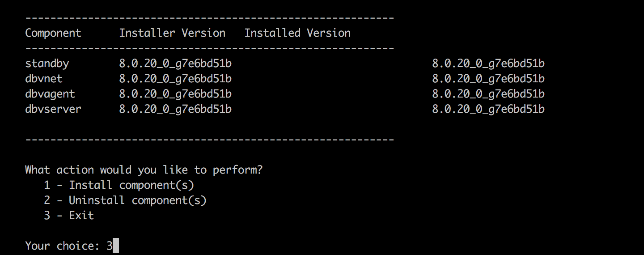The image size is (644, 255).
Task: Click standby's installed version on right
Action: pos(488,64)
